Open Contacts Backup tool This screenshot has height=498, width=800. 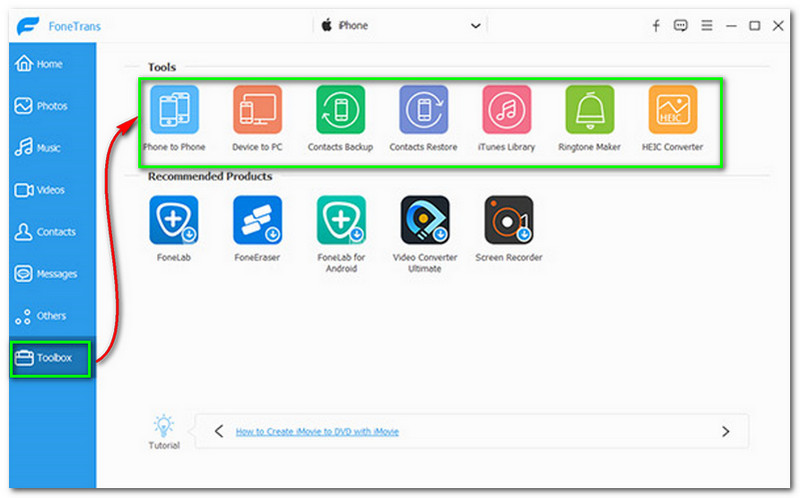coord(340,111)
